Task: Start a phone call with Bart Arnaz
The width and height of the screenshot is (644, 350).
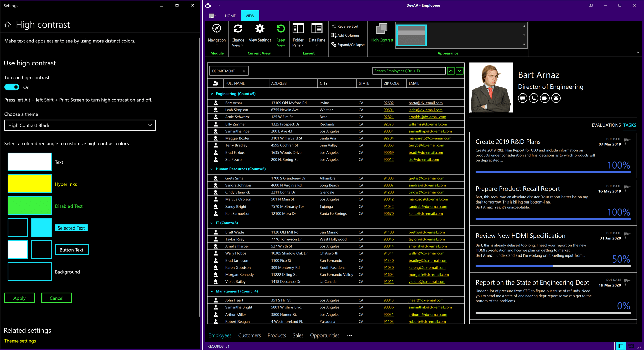Action: (533, 98)
